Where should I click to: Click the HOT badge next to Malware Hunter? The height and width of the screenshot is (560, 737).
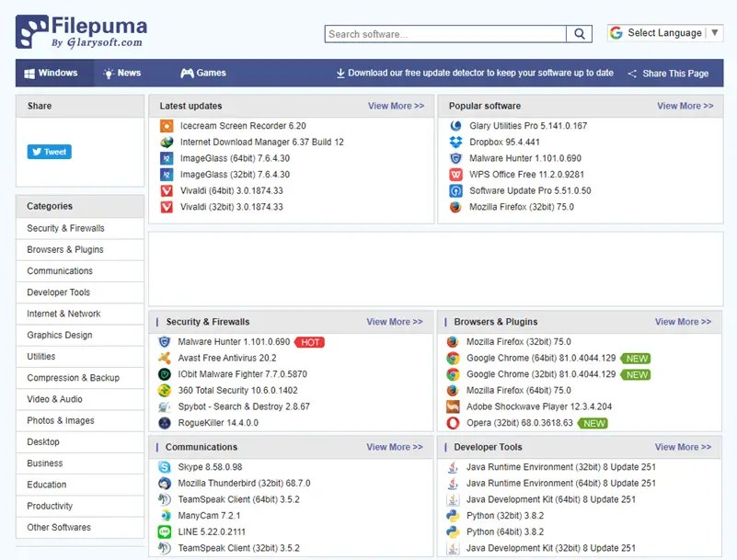click(x=310, y=342)
